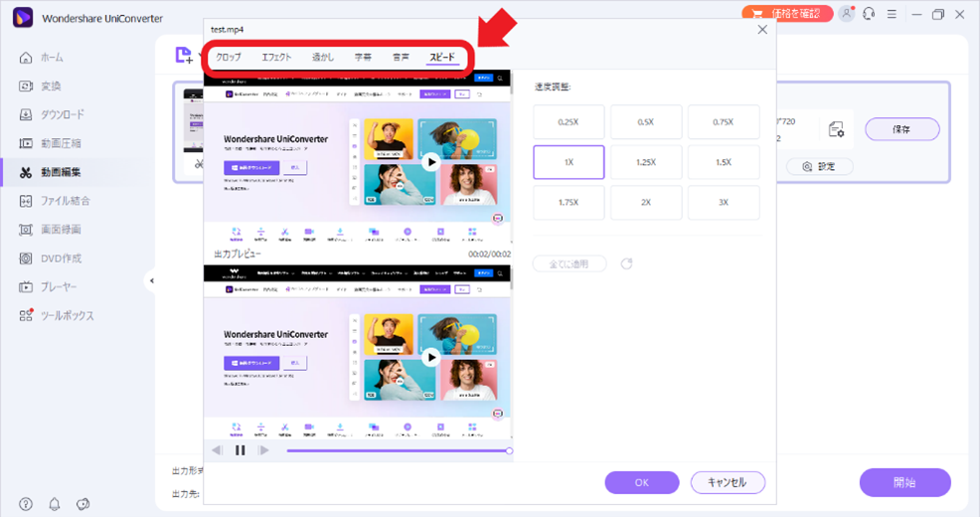Set speed to 2X

pyautogui.click(x=646, y=203)
